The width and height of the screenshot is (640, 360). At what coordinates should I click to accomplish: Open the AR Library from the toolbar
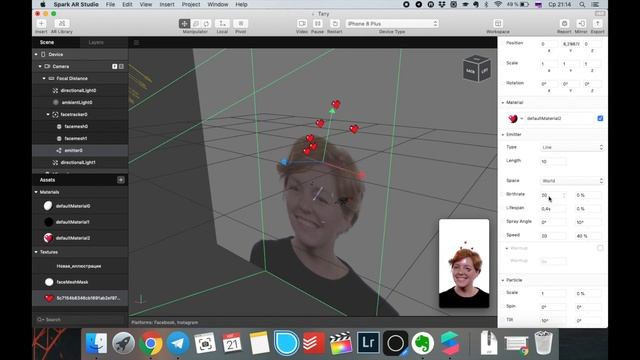62,23
